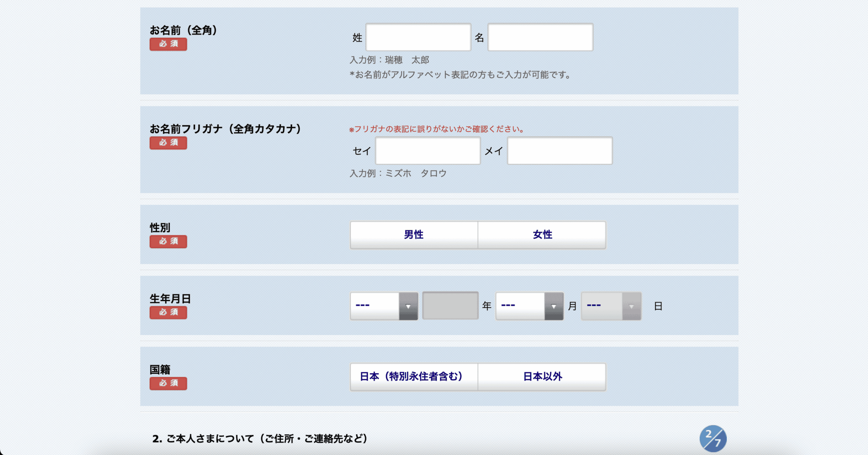Open the birth month dropdown
The height and width of the screenshot is (455, 868).
pos(529,306)
